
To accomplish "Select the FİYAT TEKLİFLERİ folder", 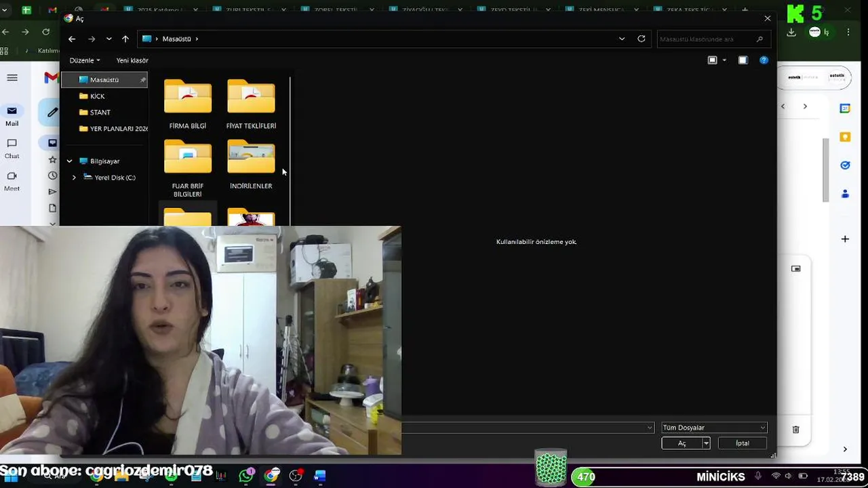I will click(251, 104).
